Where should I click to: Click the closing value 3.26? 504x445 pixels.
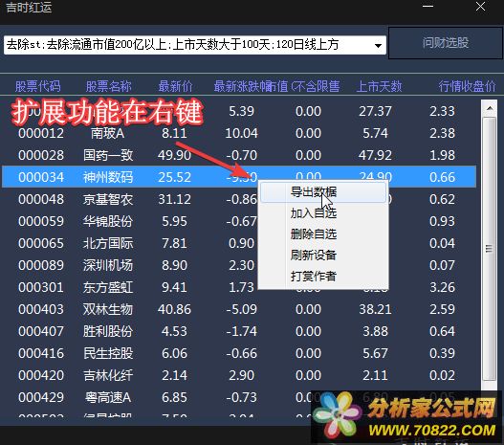442,287
